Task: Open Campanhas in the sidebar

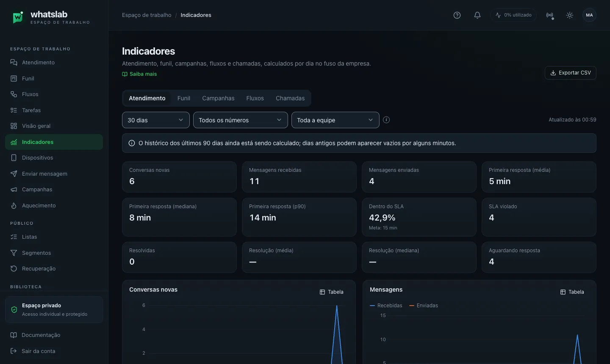Action: pos(54,190)
